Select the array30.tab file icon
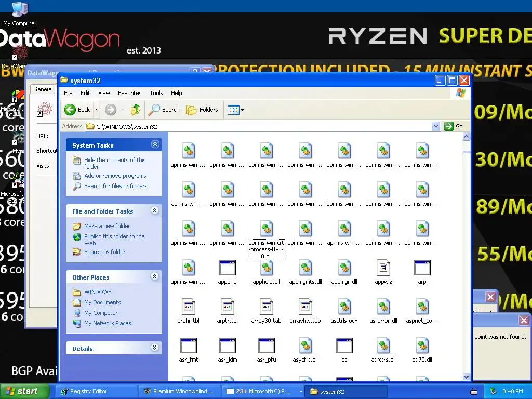Screen dimensions: 532x399 pos(267,307)
